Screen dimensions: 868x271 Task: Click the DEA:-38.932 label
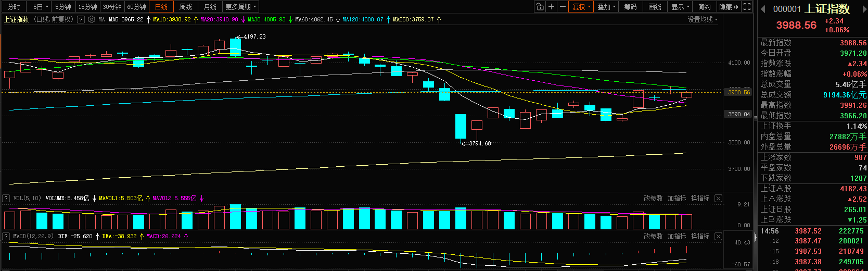[119, 236]
